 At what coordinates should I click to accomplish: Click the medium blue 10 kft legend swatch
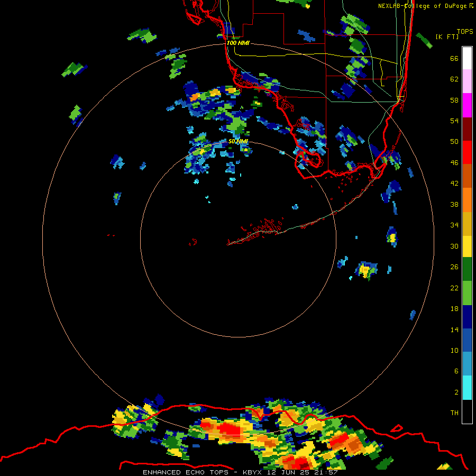click(467, 340)
